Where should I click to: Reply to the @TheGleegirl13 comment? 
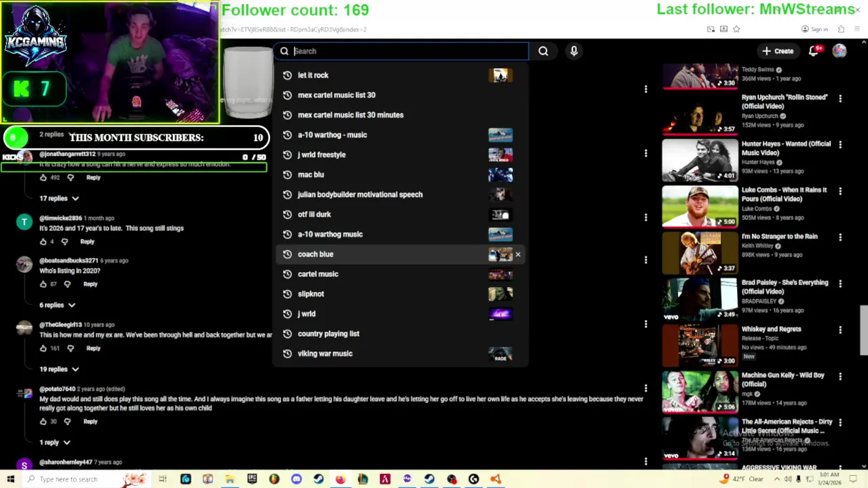tap(93, 348)
